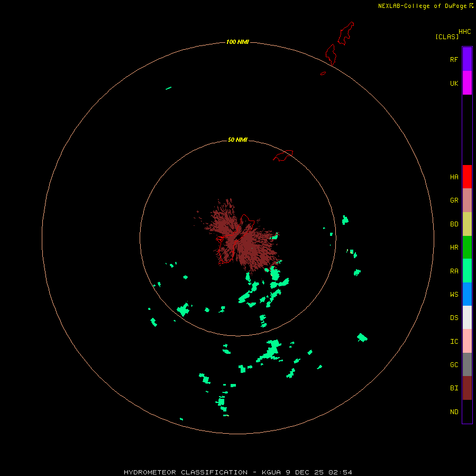Click the GC legend label
Viewport: 476px width, 476px height.
coord(454,365)
